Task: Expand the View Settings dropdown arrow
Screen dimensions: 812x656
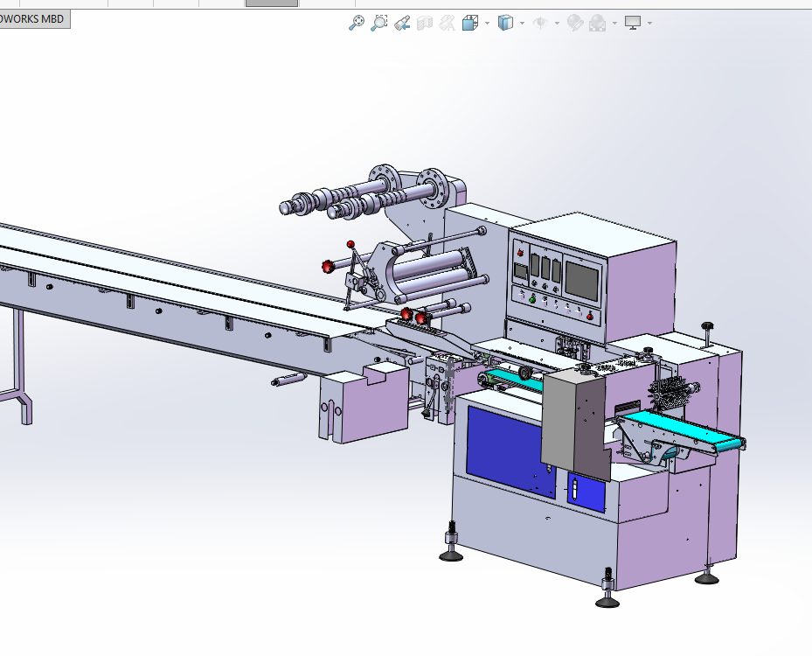Action: [x=650, y=24]
